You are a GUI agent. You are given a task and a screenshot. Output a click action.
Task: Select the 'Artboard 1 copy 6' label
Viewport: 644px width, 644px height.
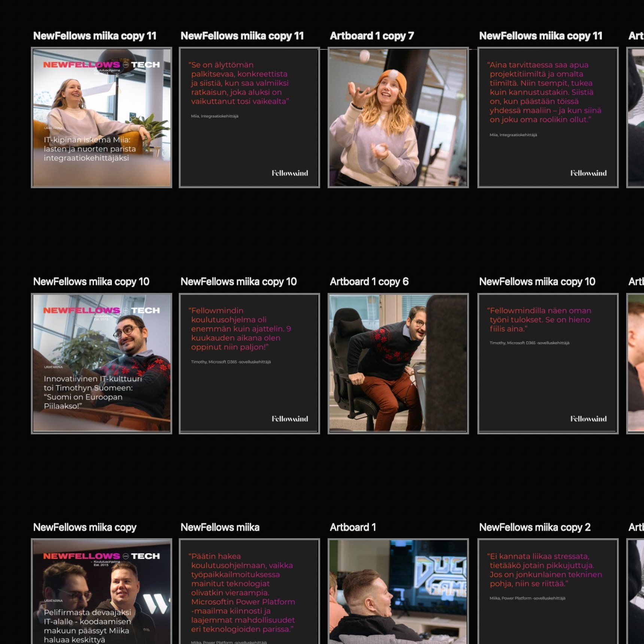tap(369, 282)
